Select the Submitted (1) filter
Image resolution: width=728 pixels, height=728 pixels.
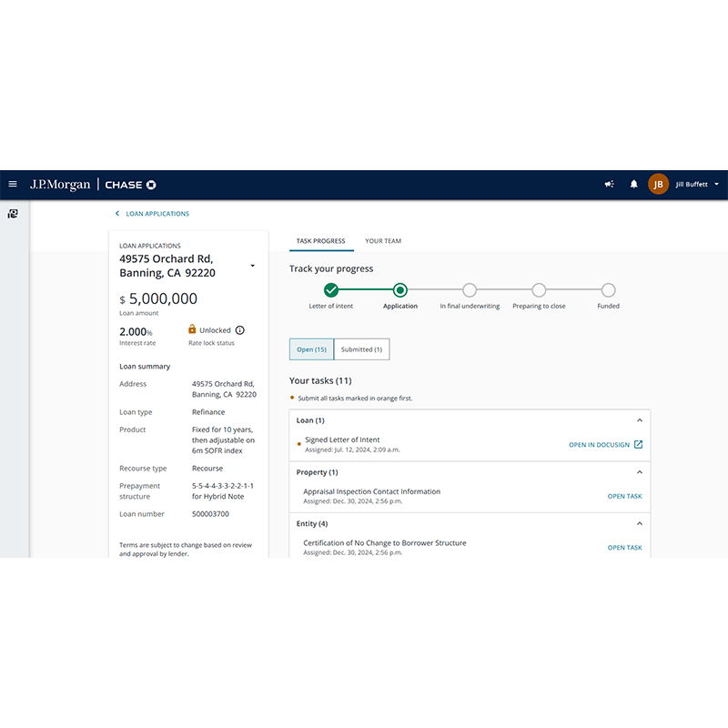pyautogui.click(x=361, y=349)
